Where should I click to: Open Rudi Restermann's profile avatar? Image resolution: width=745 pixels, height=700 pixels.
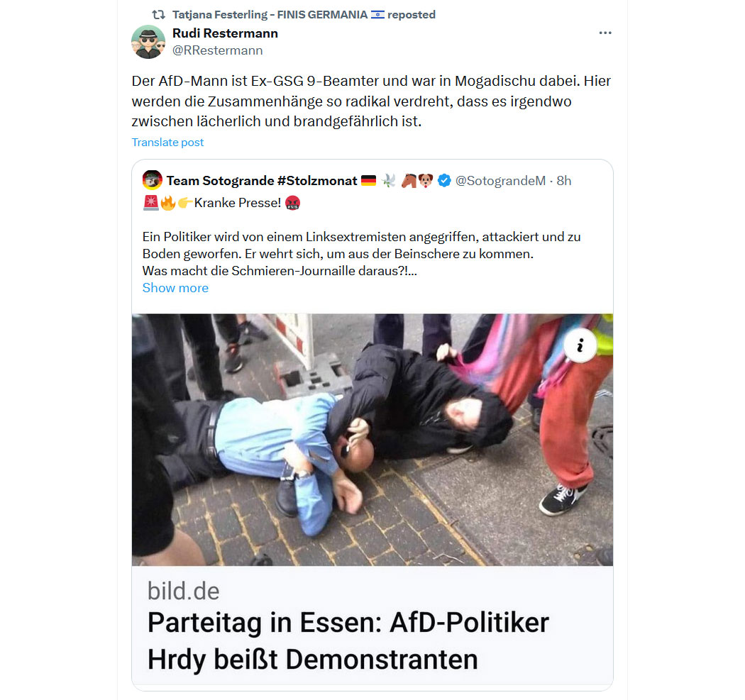coord(148,42)
